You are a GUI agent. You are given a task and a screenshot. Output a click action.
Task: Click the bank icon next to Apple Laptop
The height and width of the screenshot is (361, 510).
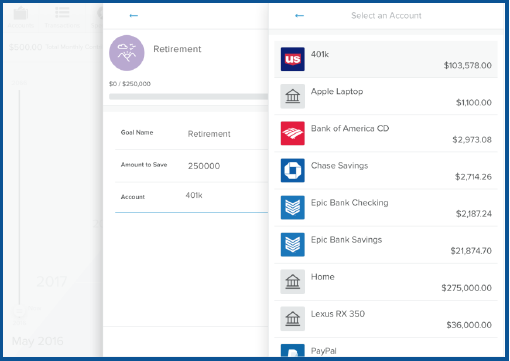292,96
